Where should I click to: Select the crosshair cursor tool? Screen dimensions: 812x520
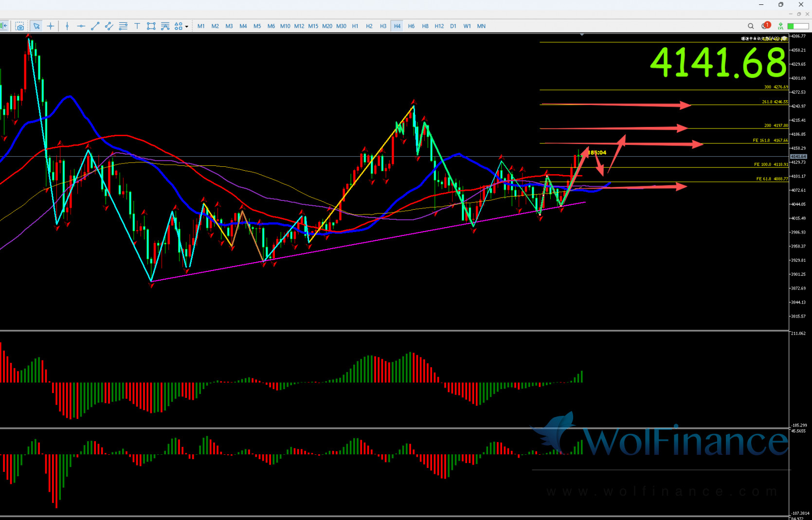click(x=51, y=26)
